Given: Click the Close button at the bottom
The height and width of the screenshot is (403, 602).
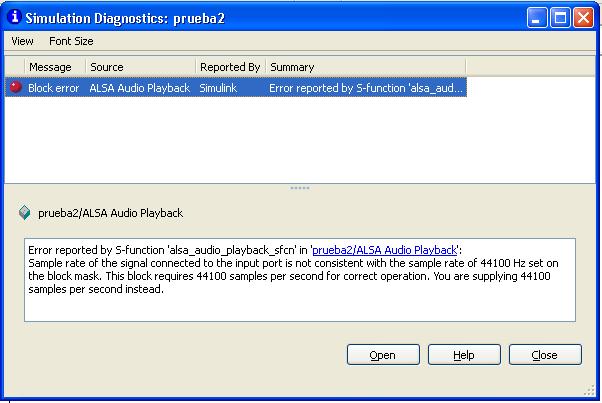Looking at the screenshot, I should (545, 355).
